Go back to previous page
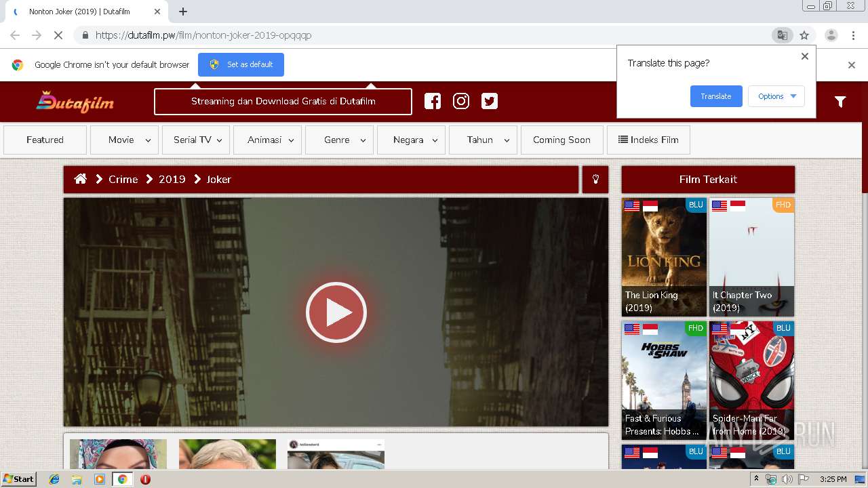This screenshot has width=868, height=488. coord(15,35)
